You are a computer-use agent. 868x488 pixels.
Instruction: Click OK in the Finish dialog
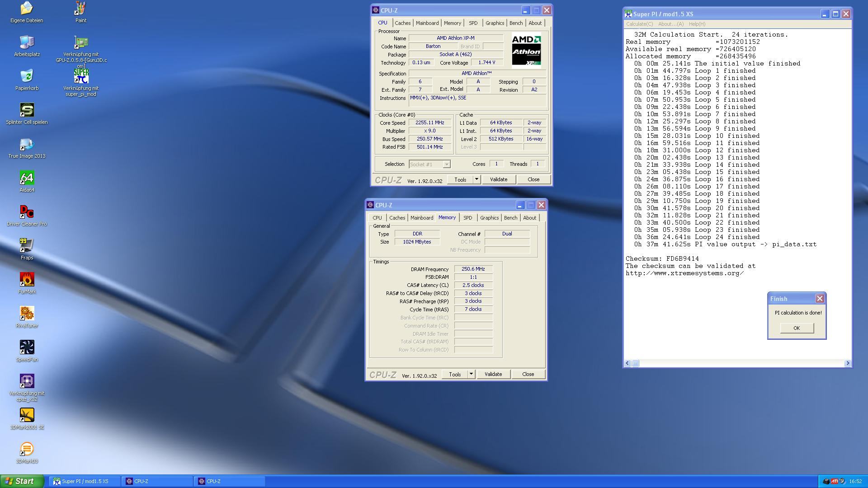point(797,328)
